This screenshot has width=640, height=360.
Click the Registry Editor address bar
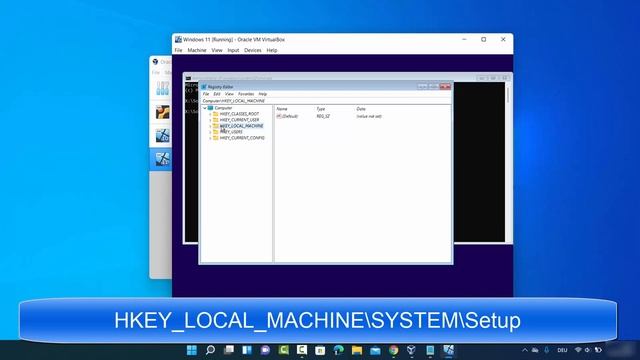click(x=326, y=101)
